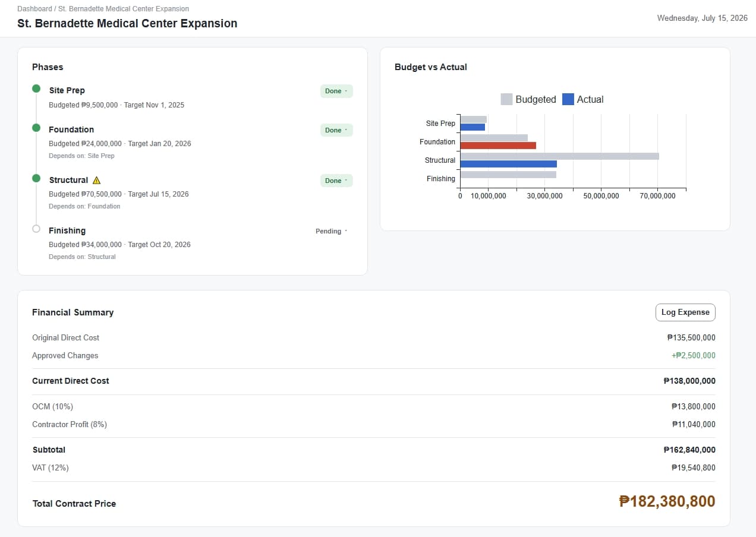The width and height of the screenshot is (756, 537).
Task: Click the 70,000,000 axis tick label
Action: [657, 196]
